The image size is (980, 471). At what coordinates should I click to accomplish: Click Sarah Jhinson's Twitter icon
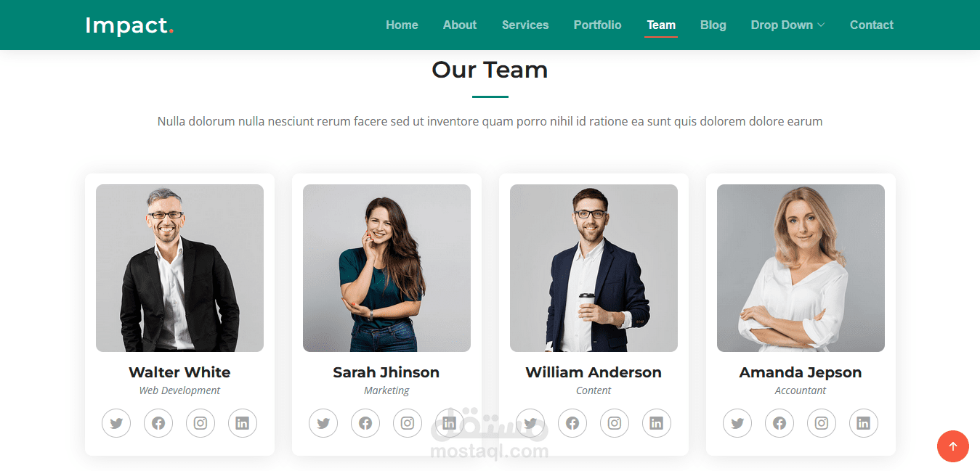coord(323,423)
